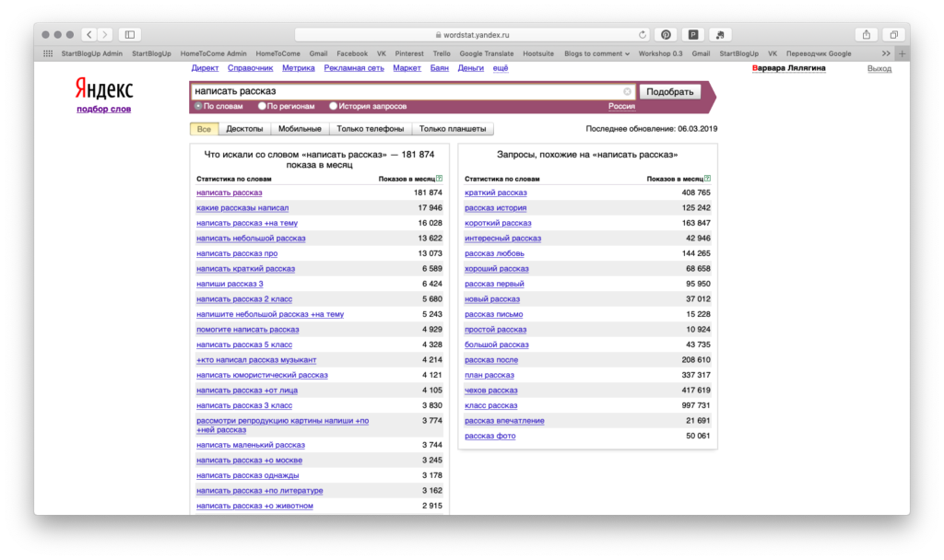Clear the search field with X icon
This screenshot has height=560, width=944.
tap(627, 91)
